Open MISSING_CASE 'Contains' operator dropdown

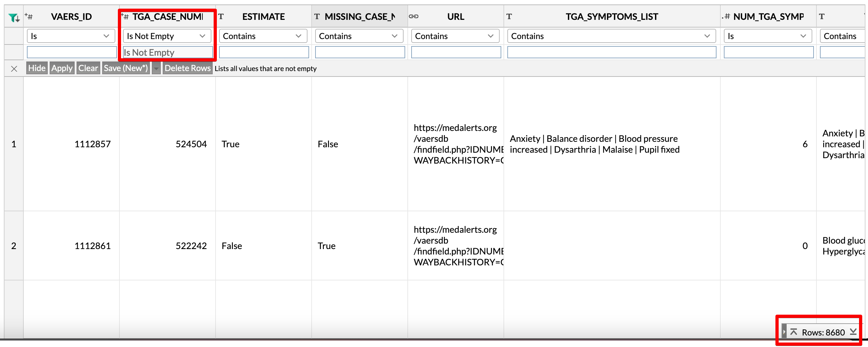pos(359,36)
